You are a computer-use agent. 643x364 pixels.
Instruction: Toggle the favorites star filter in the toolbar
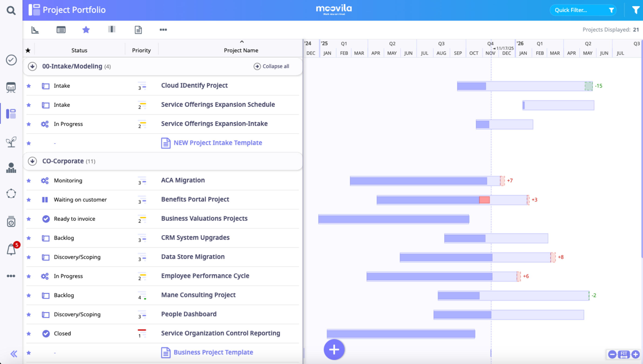pyautogui.click(x=86, y=30)
